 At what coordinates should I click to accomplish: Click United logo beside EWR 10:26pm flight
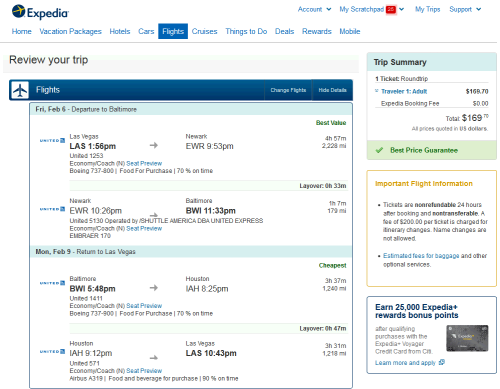tap(52, 209)
